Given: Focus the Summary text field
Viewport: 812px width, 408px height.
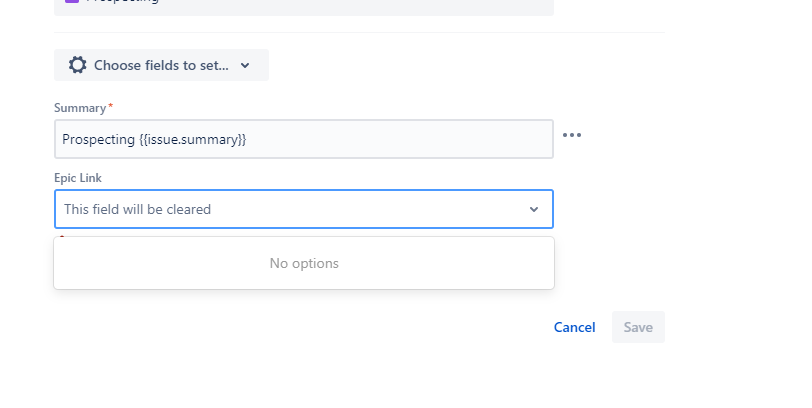Looking at the screenshot, I should [304, 139].
